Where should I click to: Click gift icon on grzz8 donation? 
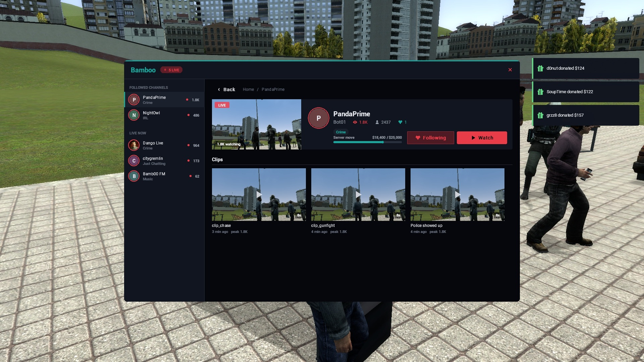[x=540, y=115]
